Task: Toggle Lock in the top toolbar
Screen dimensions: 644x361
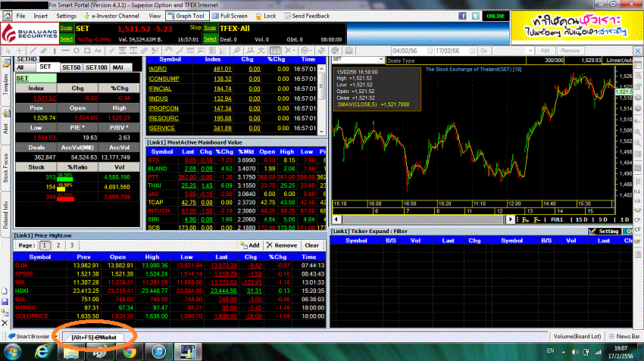Action: (x=265, y=16)
